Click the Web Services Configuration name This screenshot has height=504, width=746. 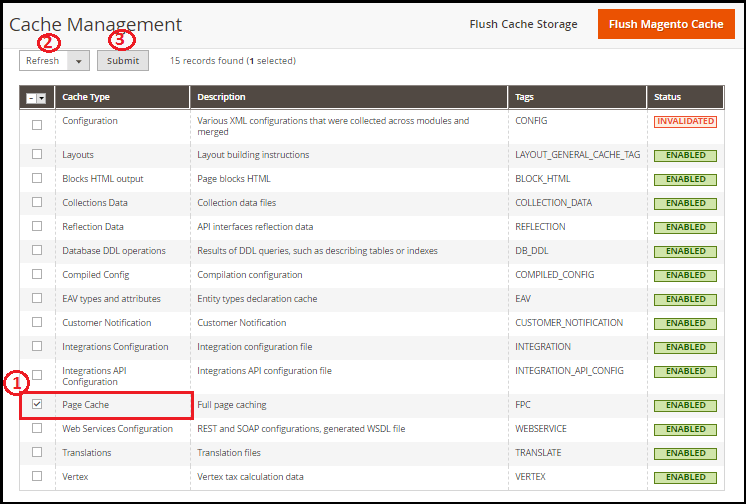118,429
